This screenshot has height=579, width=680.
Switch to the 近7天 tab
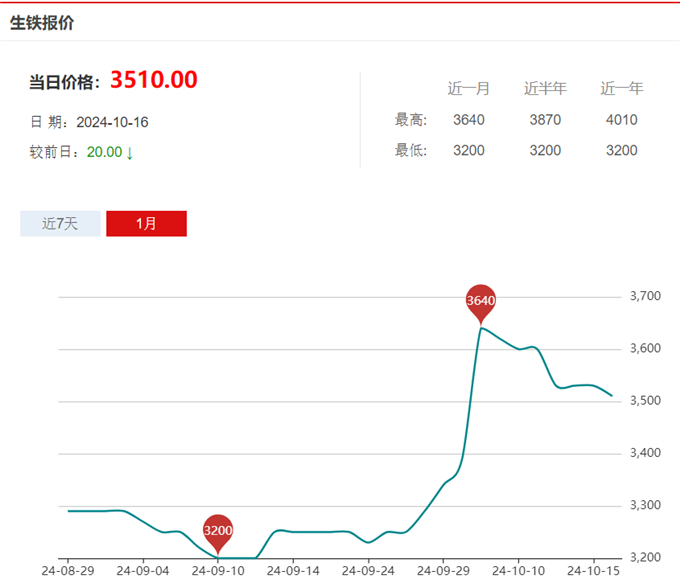coord(59,224)
